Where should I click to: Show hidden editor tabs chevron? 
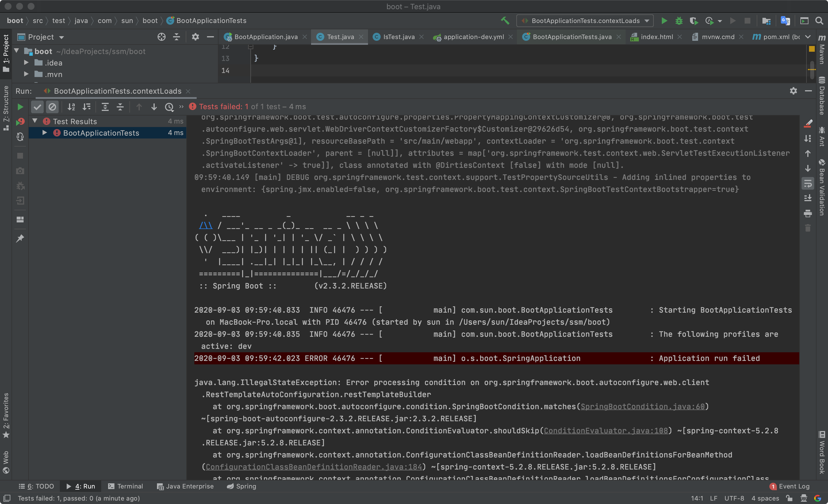[x=808, y=37]
